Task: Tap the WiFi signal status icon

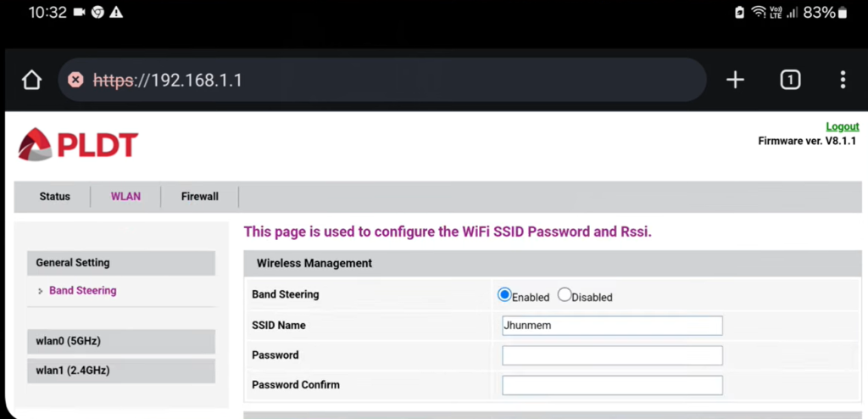Action: 758,13
